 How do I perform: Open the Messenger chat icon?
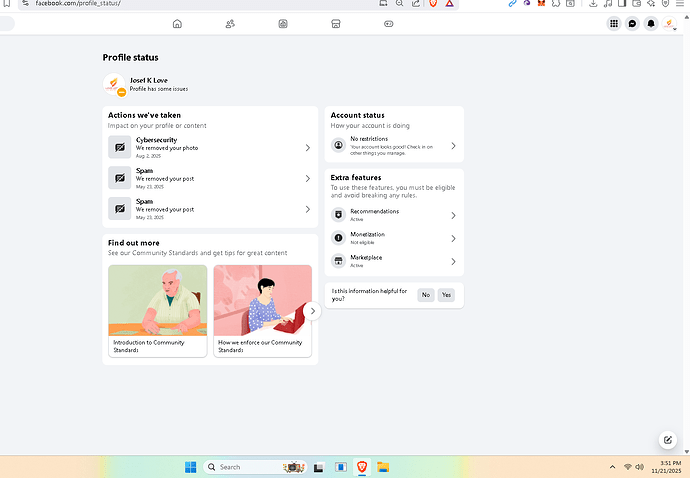pyautogui.click(x=632, y=23)
